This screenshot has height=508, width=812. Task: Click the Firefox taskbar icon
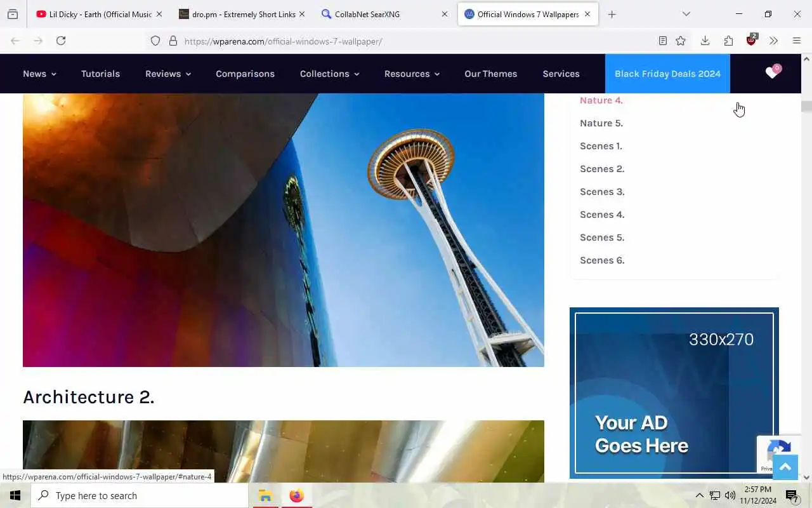click(296, 495)
